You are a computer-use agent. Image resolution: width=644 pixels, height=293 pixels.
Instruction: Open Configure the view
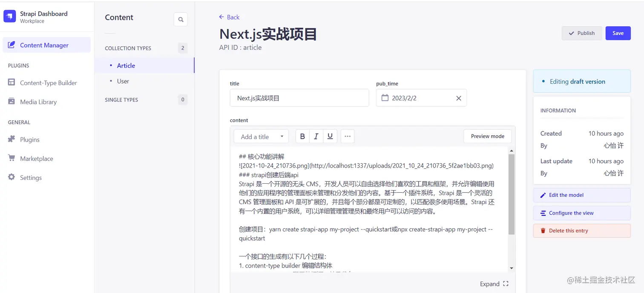pyautogui.click(x=582, y=213)
